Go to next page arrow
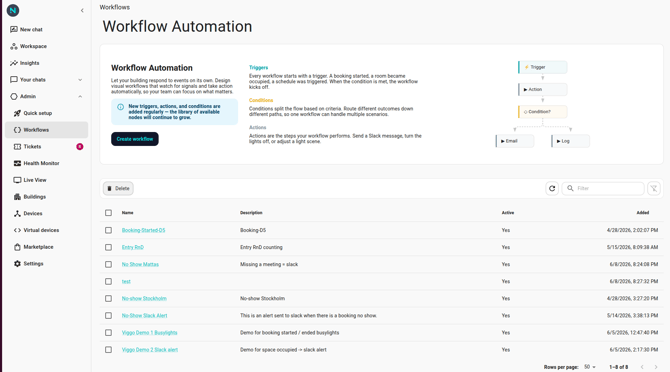 655,367
